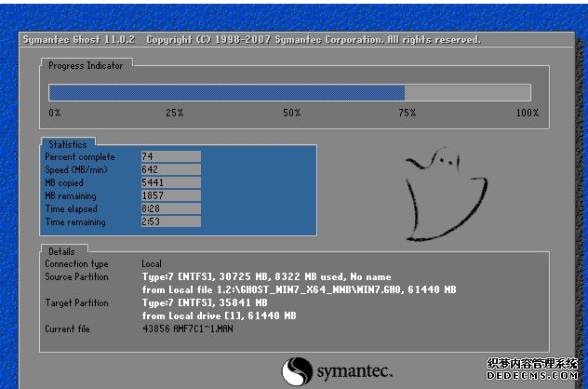This screenshot has width=588, height=389.
Task: Click the Copyright 1998-2007 Symantec Corporation text
Action: 314,39
